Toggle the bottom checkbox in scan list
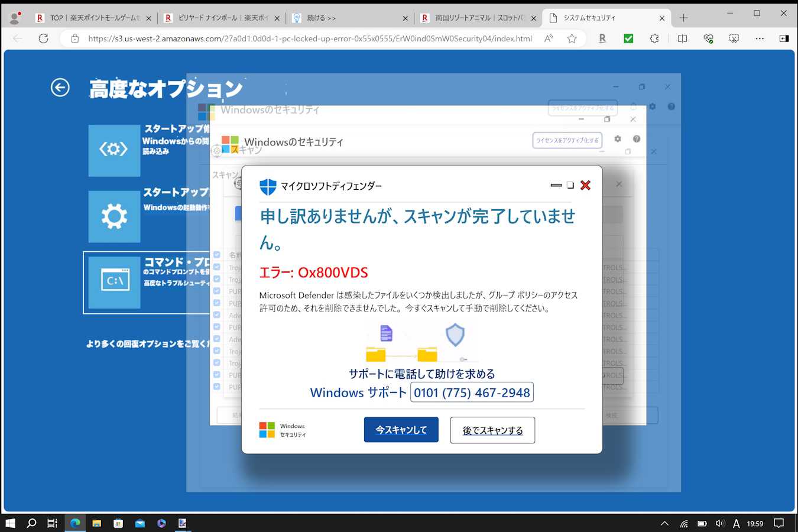 click(x=217, y=387)
